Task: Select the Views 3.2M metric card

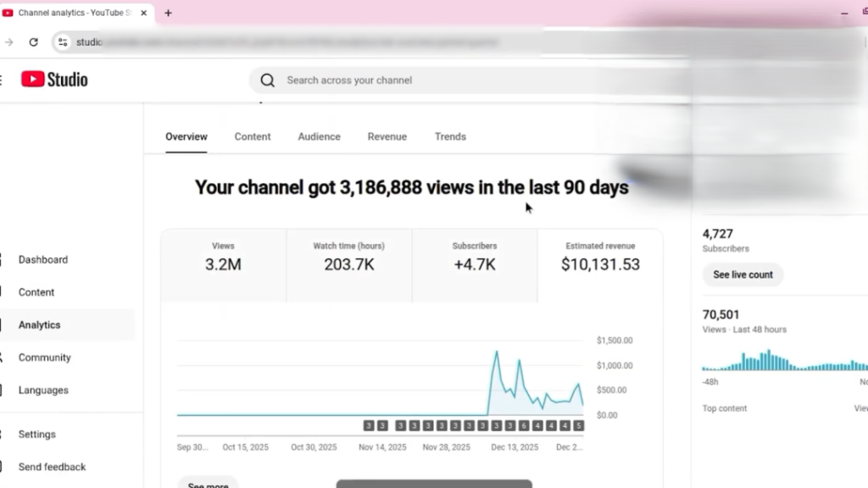Action: [223, 257]
